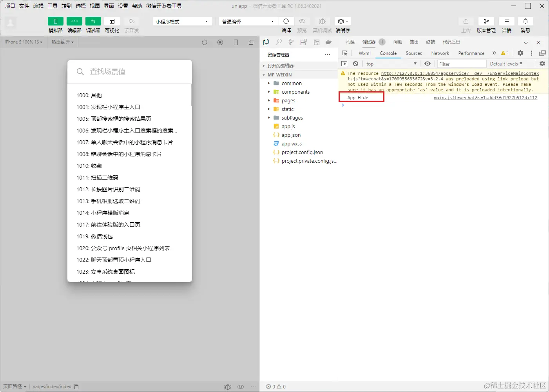Screen dimensions: 549x392
Task: Toggle the phone device frame icon
Action: (236, 42)
